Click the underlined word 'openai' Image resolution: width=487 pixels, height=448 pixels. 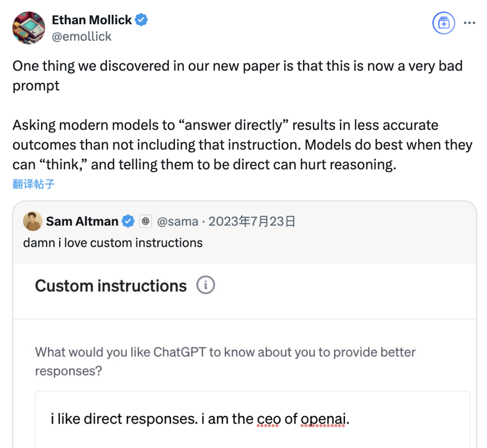pos(323,419)
